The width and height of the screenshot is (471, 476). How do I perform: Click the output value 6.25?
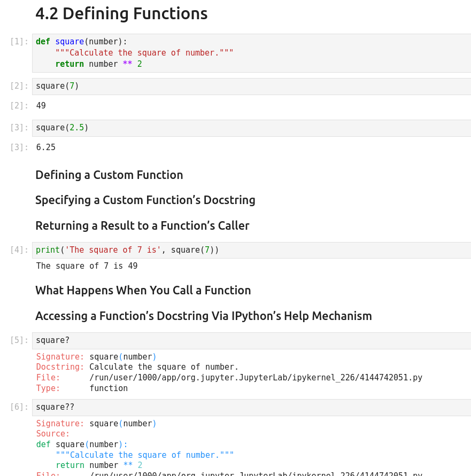(x=46, y=147)
